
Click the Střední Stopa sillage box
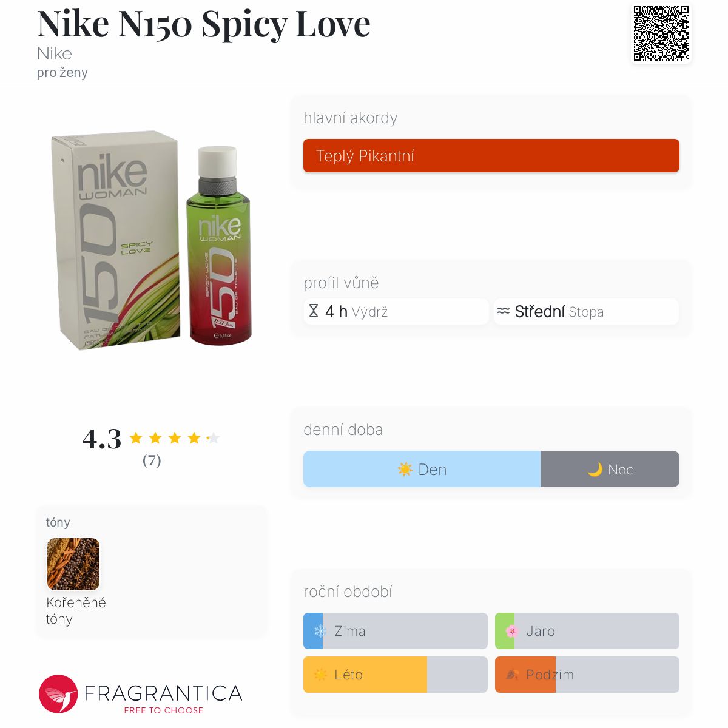click(x=586, y=312)
